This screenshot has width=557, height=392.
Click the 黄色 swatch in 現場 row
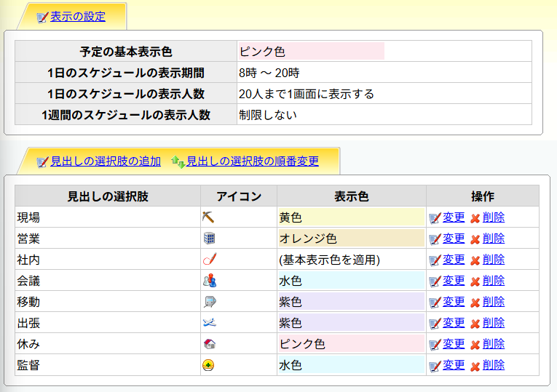pos(351,217)
